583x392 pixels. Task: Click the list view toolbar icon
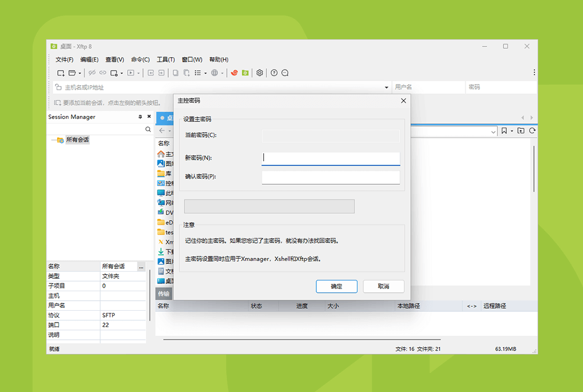pos(198,73)
